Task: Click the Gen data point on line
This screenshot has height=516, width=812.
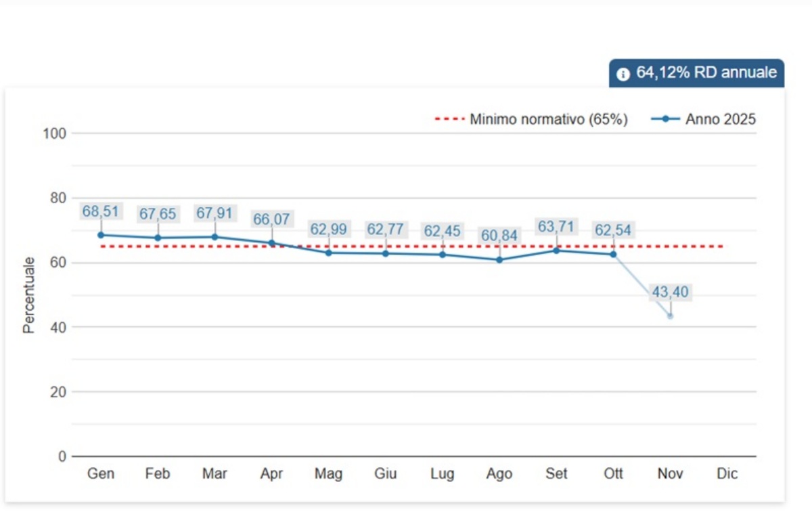Action: point(101,235)
